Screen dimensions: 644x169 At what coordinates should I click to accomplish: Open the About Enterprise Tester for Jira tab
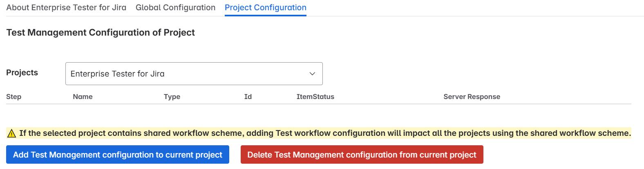66,7
